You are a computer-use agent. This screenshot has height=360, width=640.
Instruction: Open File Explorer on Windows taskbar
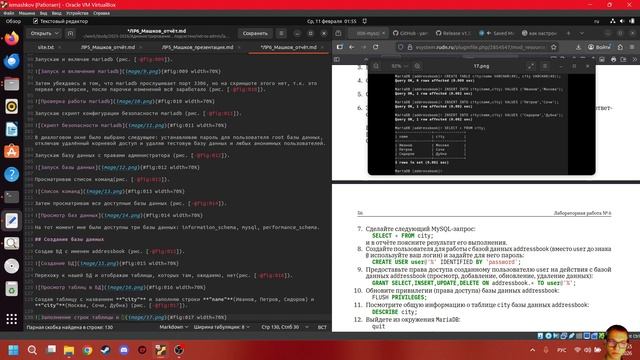[69, 350]
